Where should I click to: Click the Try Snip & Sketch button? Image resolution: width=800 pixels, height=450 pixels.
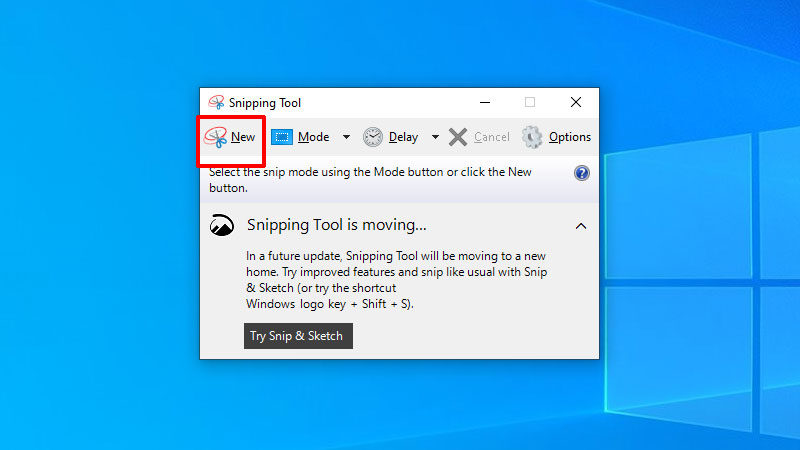pyautogui.click(x=298, y=336)
